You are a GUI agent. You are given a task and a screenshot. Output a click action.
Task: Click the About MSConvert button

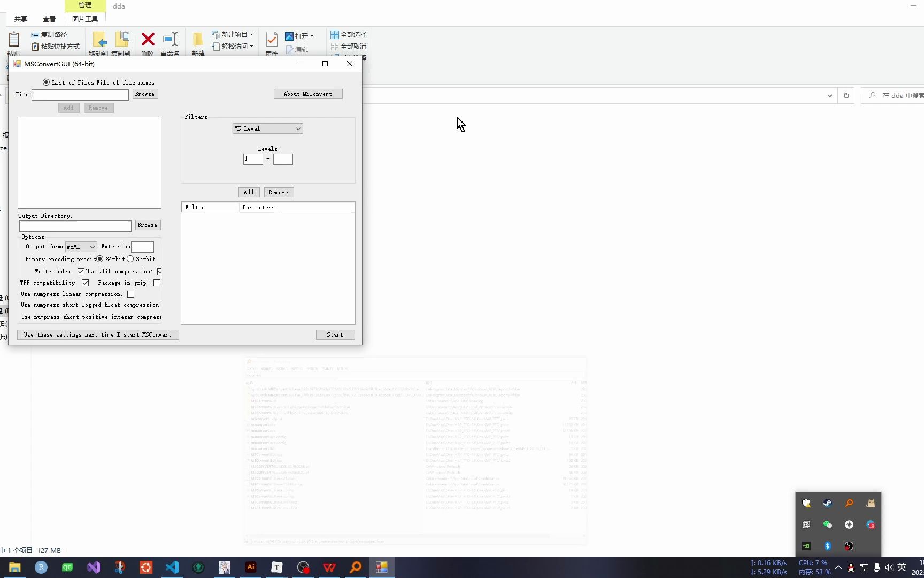pos(308,94)
